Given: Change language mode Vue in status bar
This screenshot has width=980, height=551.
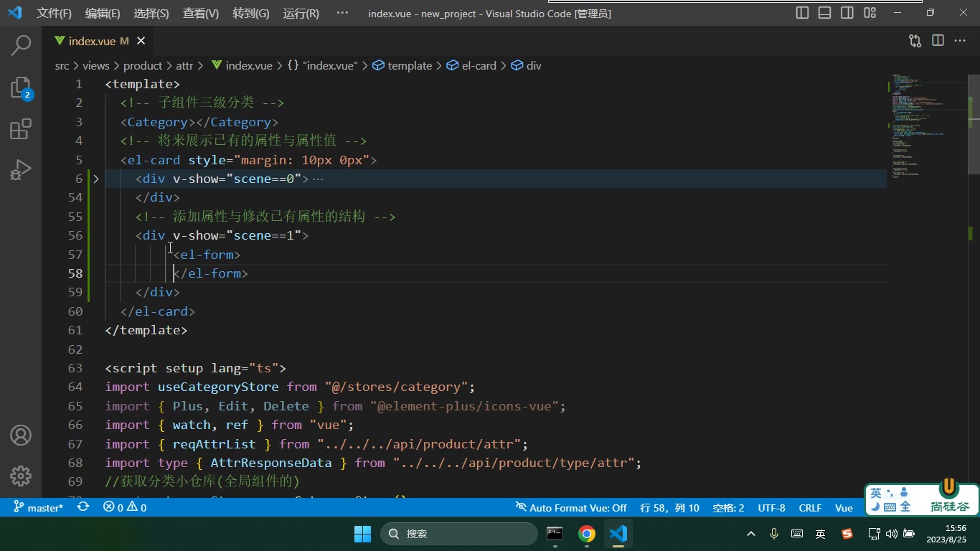Looking at the screenshot, I should coord(844,507).
